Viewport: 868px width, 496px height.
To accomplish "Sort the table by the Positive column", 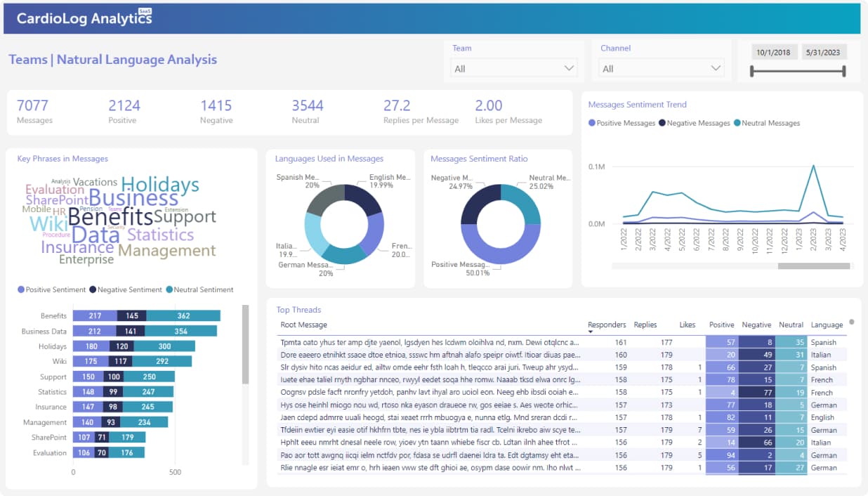I will pyautogui.click(x=722, y=325).
